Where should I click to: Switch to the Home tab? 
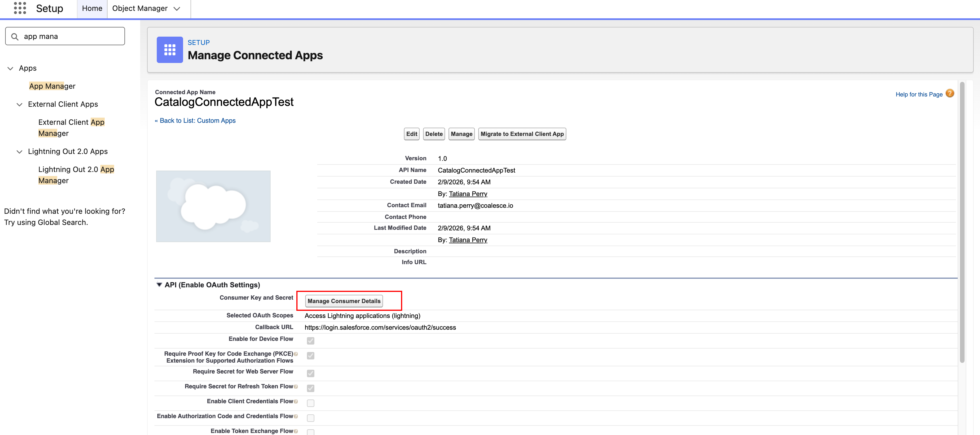[92, 8]
